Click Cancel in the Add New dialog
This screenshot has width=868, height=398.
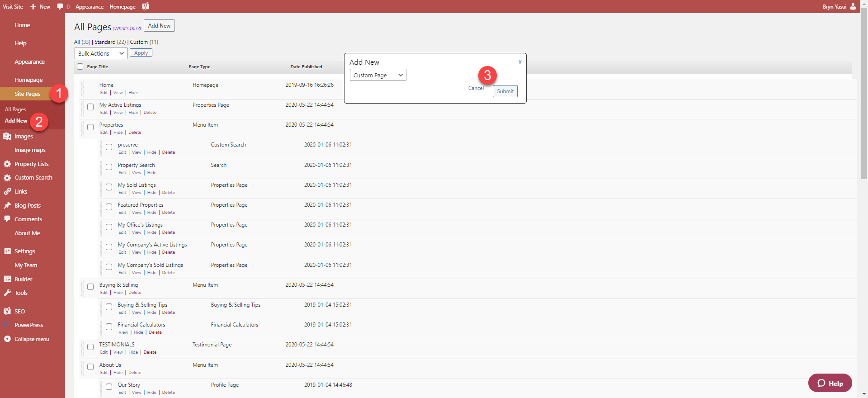coord(476,88)
